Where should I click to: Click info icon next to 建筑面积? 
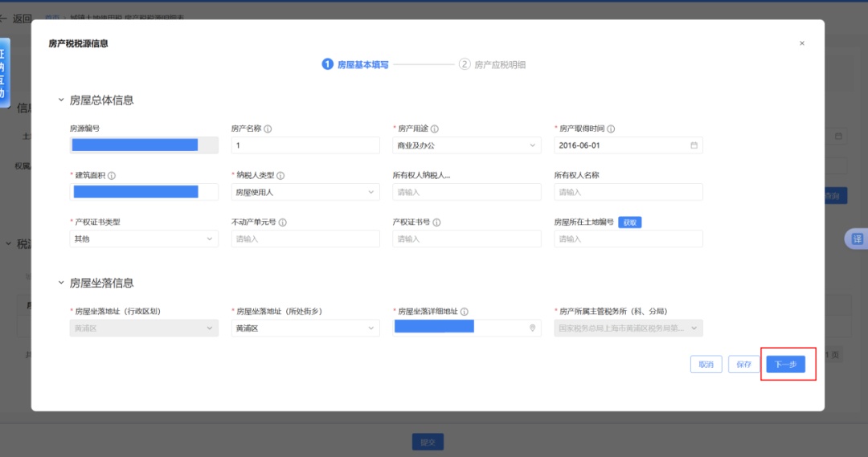click(x=112, y=176)
